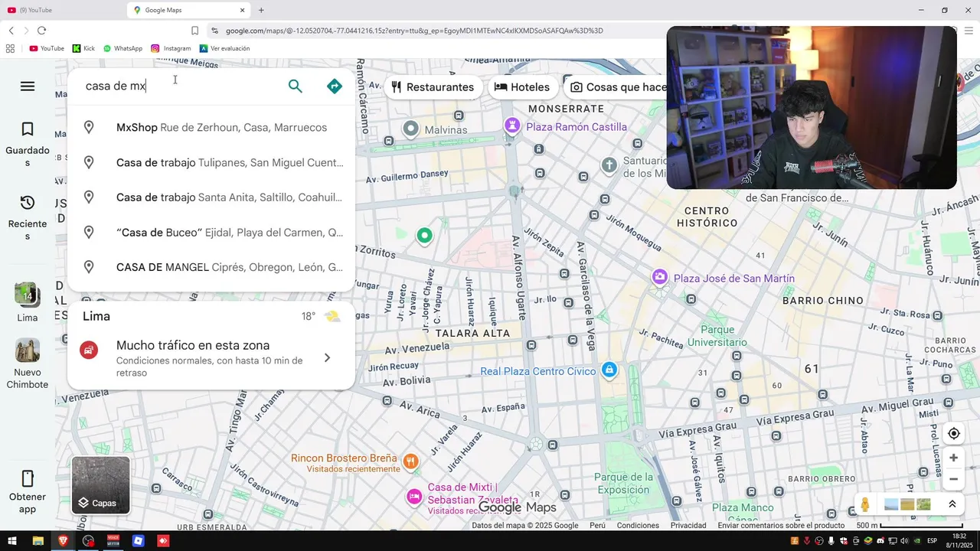
Task: Open the browser apps grid icon
Action: coord(10,48)
